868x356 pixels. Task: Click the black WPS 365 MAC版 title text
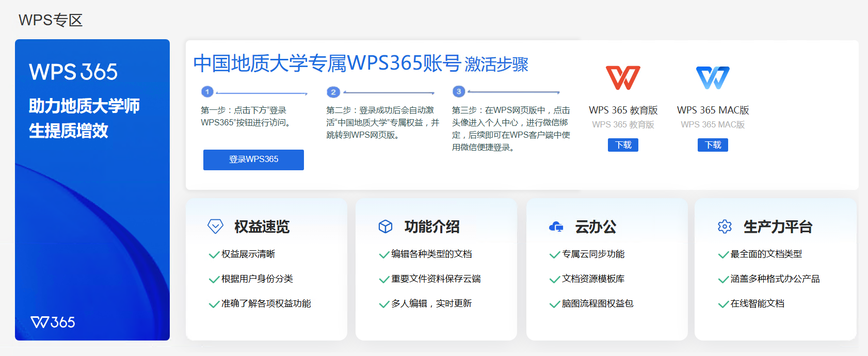[713, 110]
